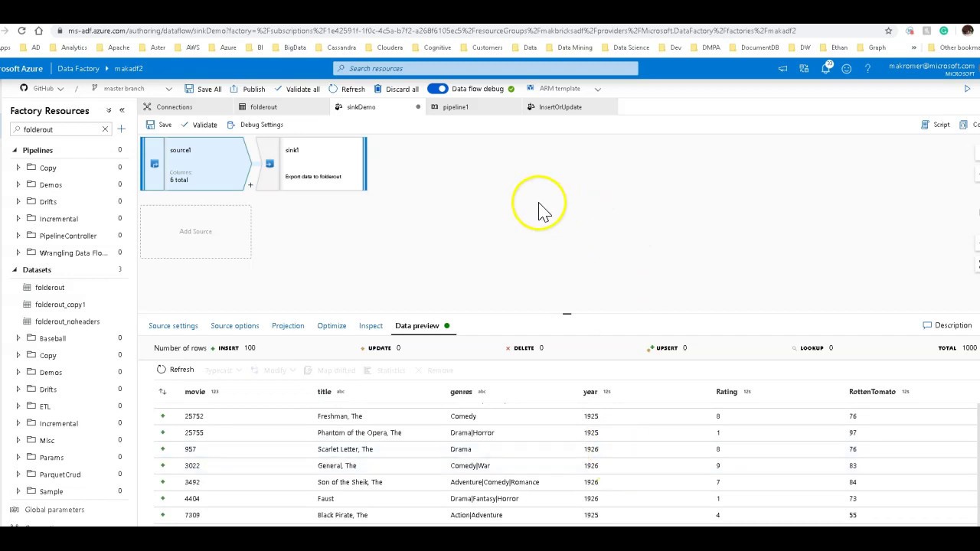
Task: Expand the Baseball dataset folder
Action: click(x=18, y=338)
